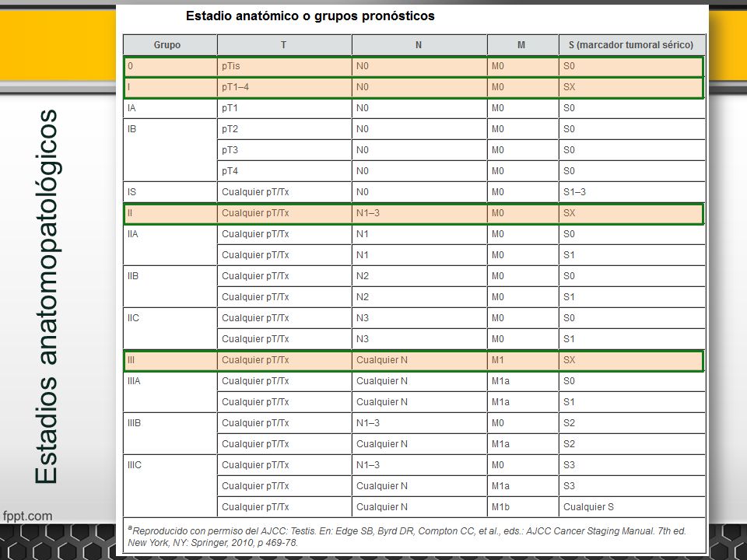The image size is (747, 560).
Task: Click 'SX' in the pT1–4 row
Action: point(631,87)
